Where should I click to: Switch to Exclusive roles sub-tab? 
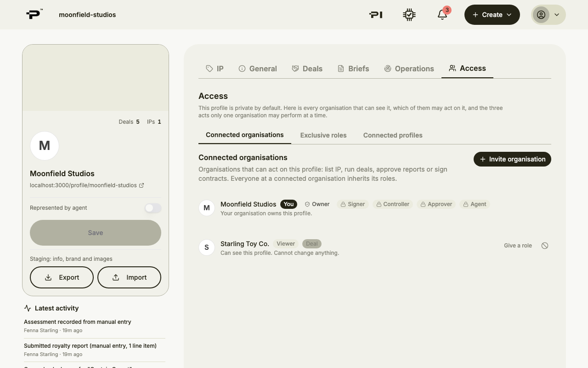pos(323,135)
